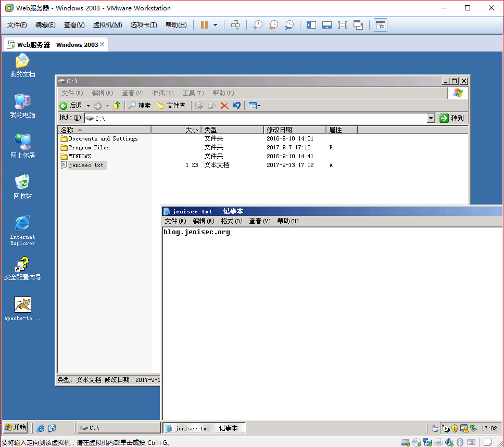Open the address bar dropdown arrow
This screenshot has width=504, height=447.
[x=431, y=118]
